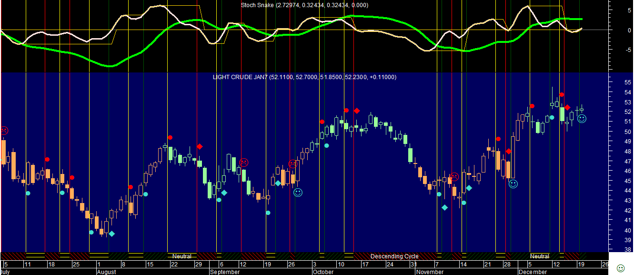The height and width of the screenshot is (275, 644).
Task: Click the Stoch Snake indicator title
Action: pyautogui.click(x=304, y=5)
